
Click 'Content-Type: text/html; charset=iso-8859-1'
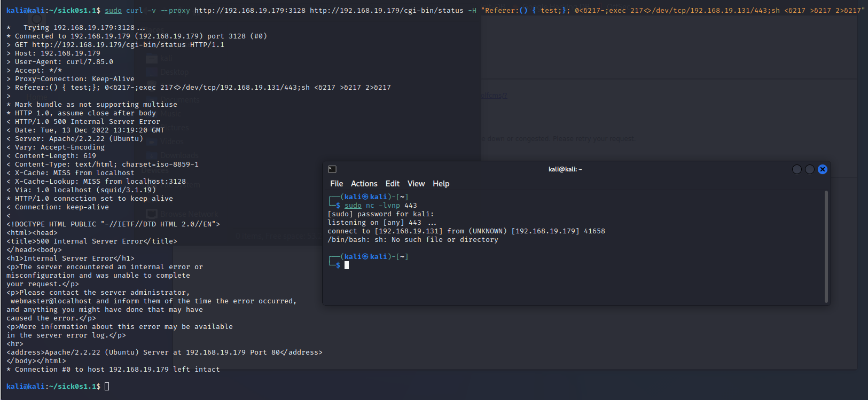[103, 164]
